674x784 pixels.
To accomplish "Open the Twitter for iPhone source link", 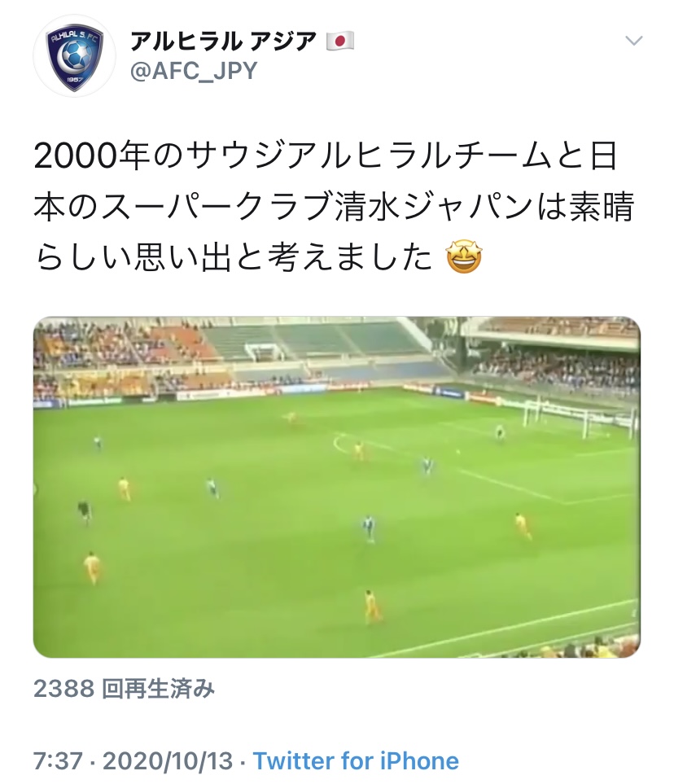I will [x=356, y=761].
